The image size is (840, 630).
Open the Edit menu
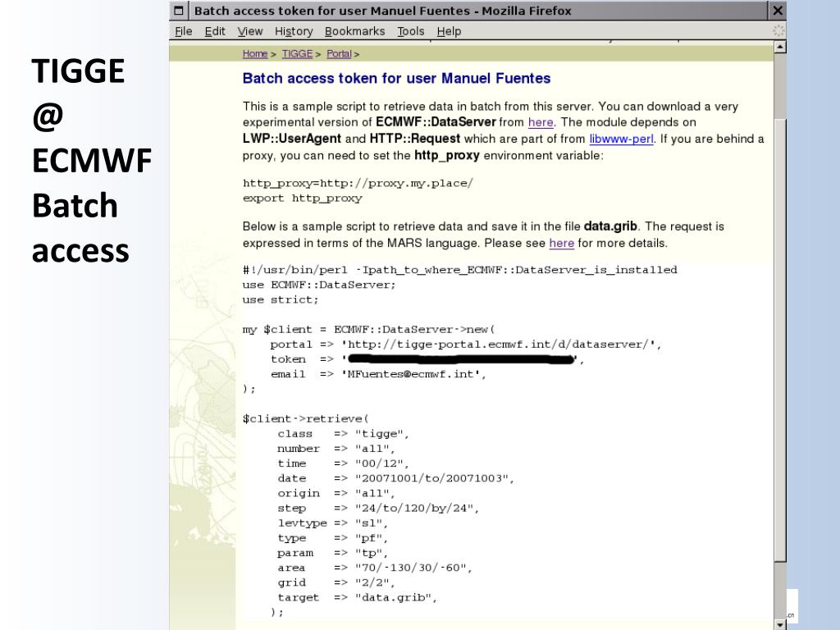[x=215, y=32]
